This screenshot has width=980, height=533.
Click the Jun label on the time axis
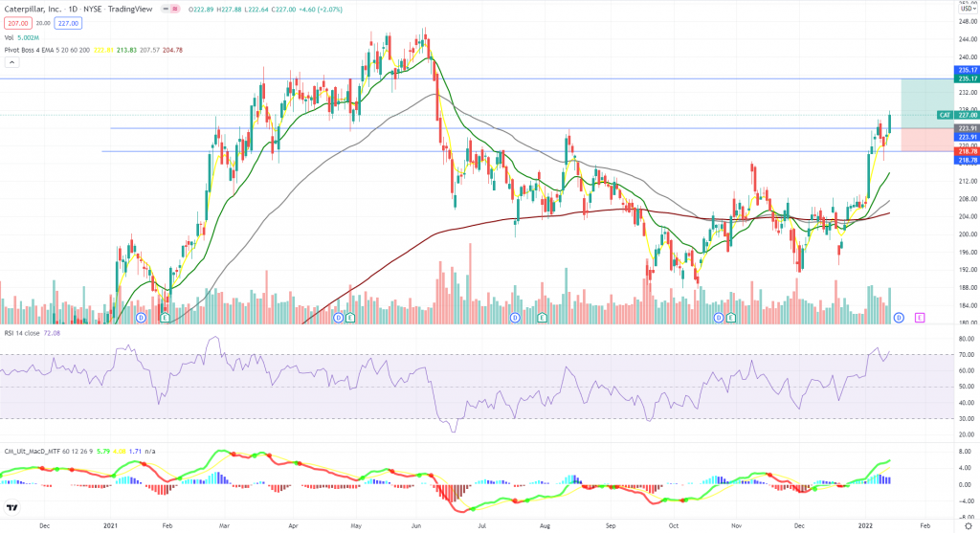(x=416, y=526)
